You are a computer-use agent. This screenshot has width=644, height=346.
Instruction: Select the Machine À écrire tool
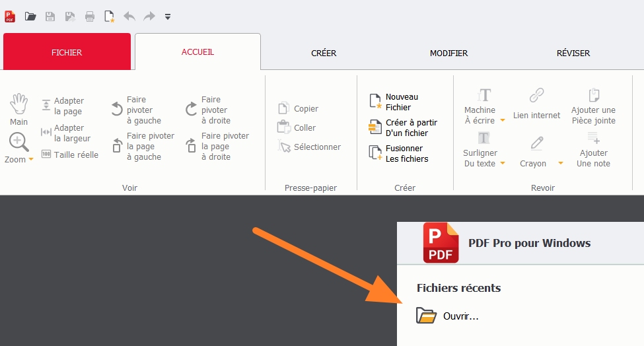tap(480, 106)
